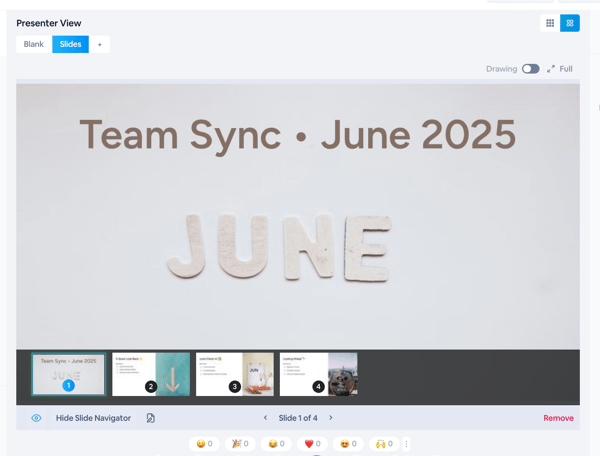This screenshot has width=600, height=456.
Task: Click the eye icon for slide navigator
Action: pos(36,418)
